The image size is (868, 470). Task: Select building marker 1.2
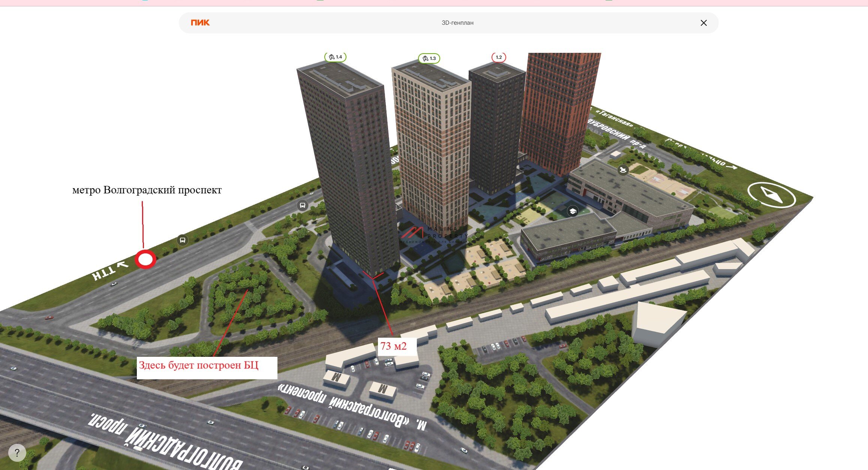click(x=499, y=57)
